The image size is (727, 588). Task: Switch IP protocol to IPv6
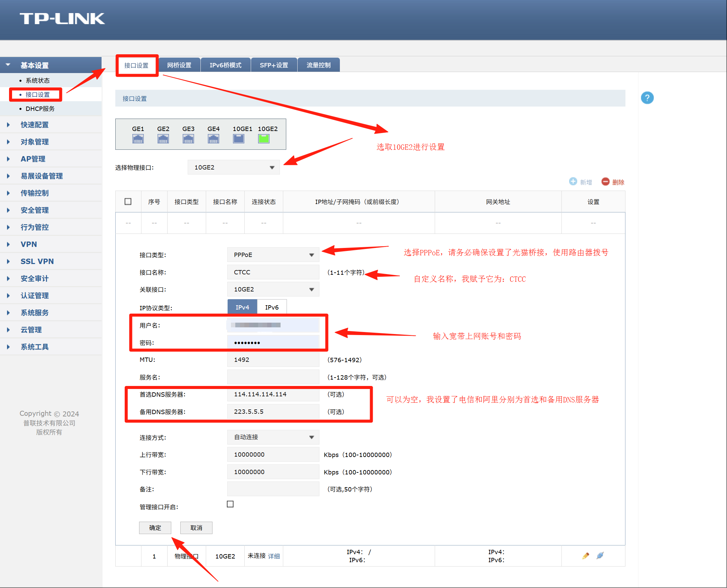pyautogui.click(x=272, y=307)
